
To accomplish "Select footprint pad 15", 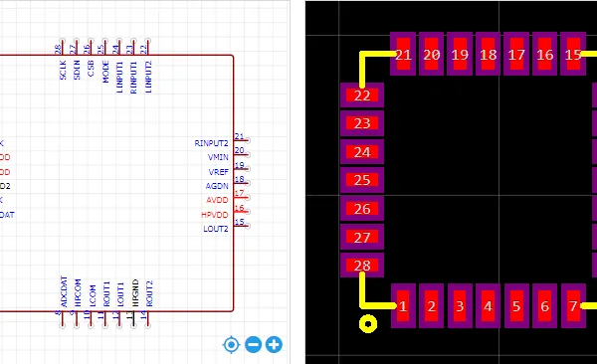I will pos(573,54).
